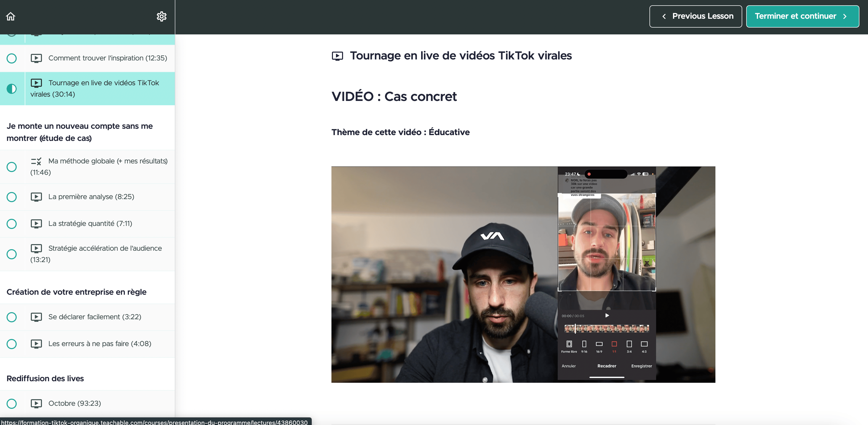Image resolution: width=868 pixels, height=425 pixels.
Task: Click video icon next to La première analyse
Action: coord(36,197)
